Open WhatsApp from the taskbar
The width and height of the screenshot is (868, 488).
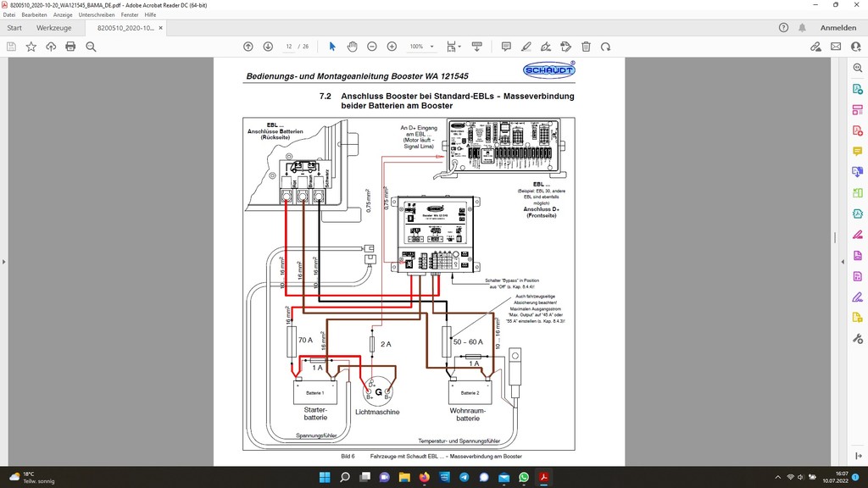pos(524,477)
